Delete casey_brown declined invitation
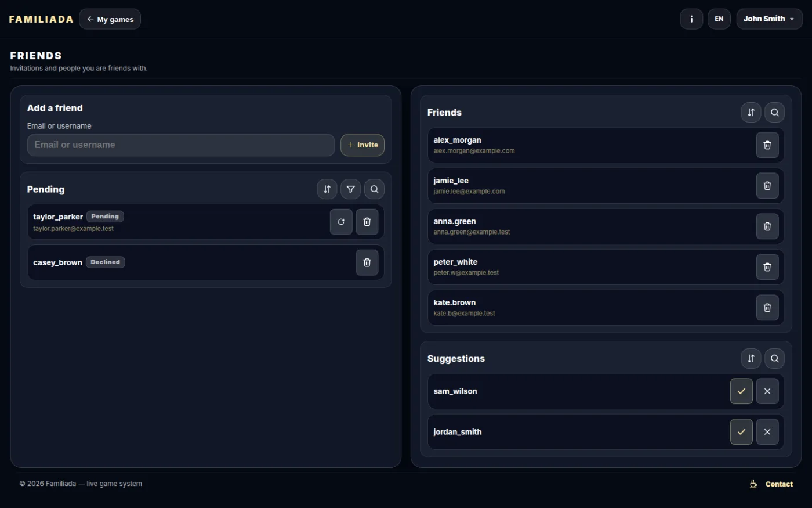This screenshot has width=812, height=508. pos(367,262)
